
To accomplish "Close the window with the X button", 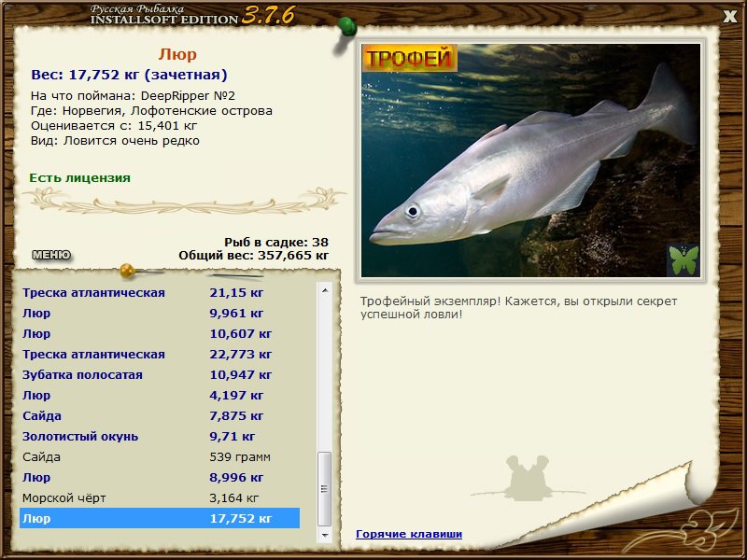I will click(x=729, y=17).
